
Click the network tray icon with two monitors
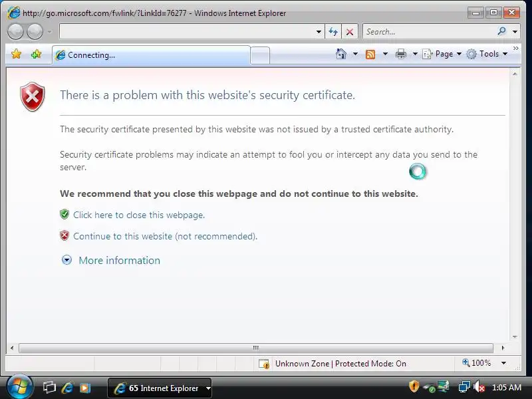pyautogui.click(x=464, y=387)
